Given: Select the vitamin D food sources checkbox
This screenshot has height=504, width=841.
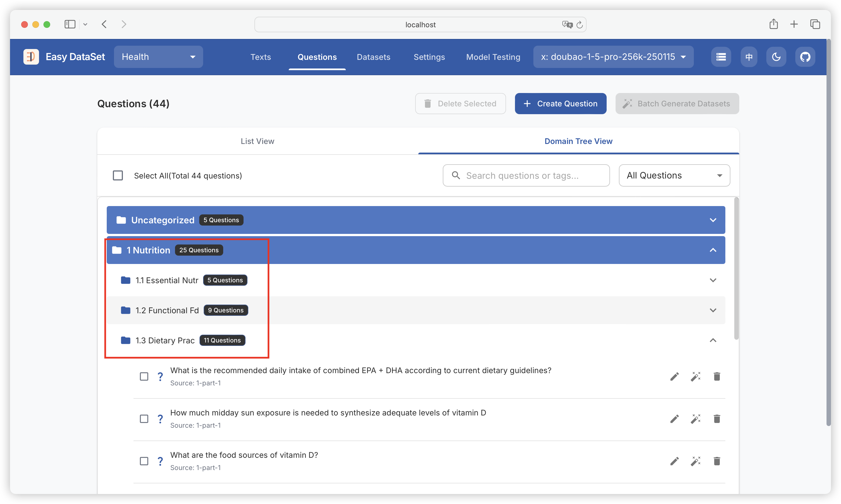Looking at the screenshot, I should (x=144, y=461).
